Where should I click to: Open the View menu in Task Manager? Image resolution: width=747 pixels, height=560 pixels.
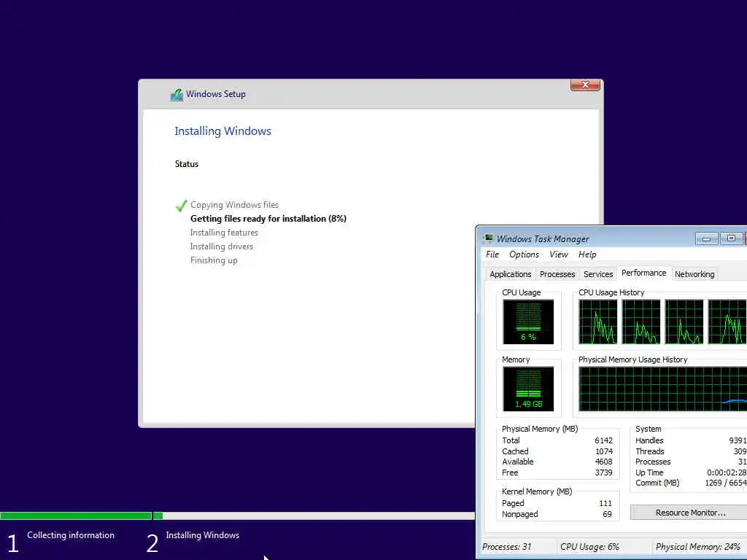pyautogui.click(x=558, y=254)
